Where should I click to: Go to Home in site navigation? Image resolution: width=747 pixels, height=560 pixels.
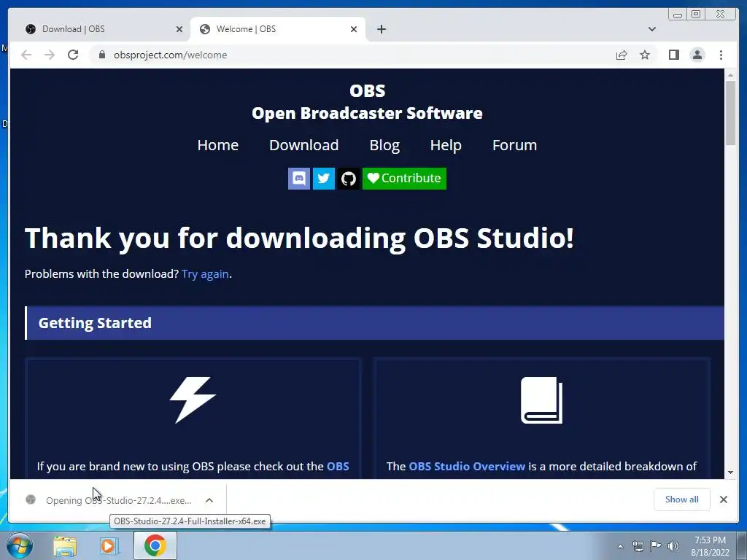point(217,145)
